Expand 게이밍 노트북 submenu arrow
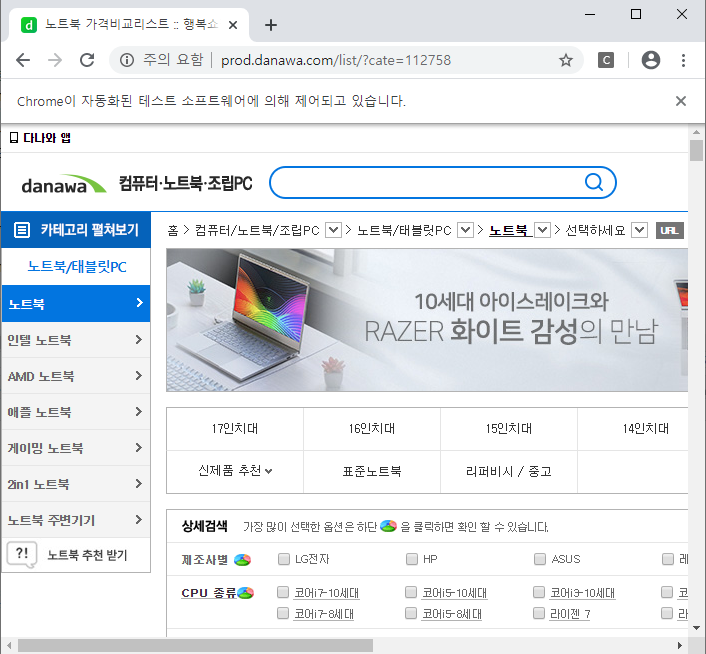The width and height of the screenshot is (706, 654). [x=139, y=448]
